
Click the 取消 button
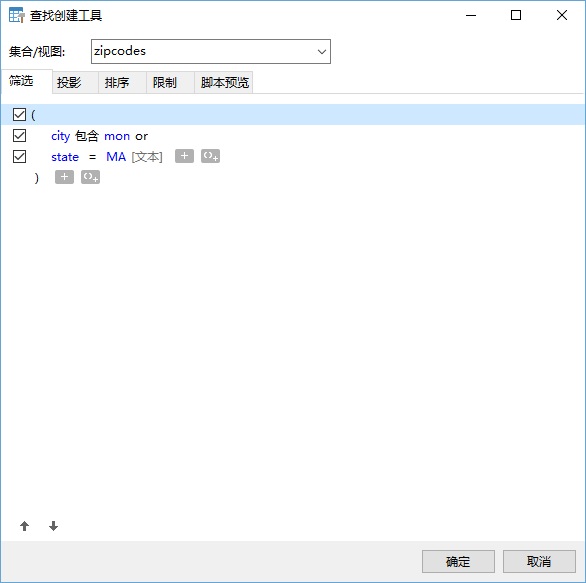(x=539, y=561)
